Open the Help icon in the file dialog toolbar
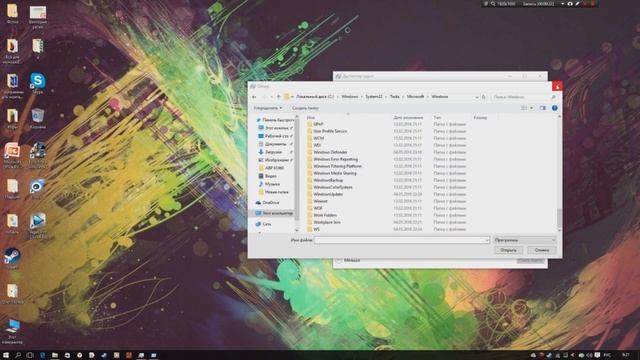 pyautogui.click(x=554, y=108)
